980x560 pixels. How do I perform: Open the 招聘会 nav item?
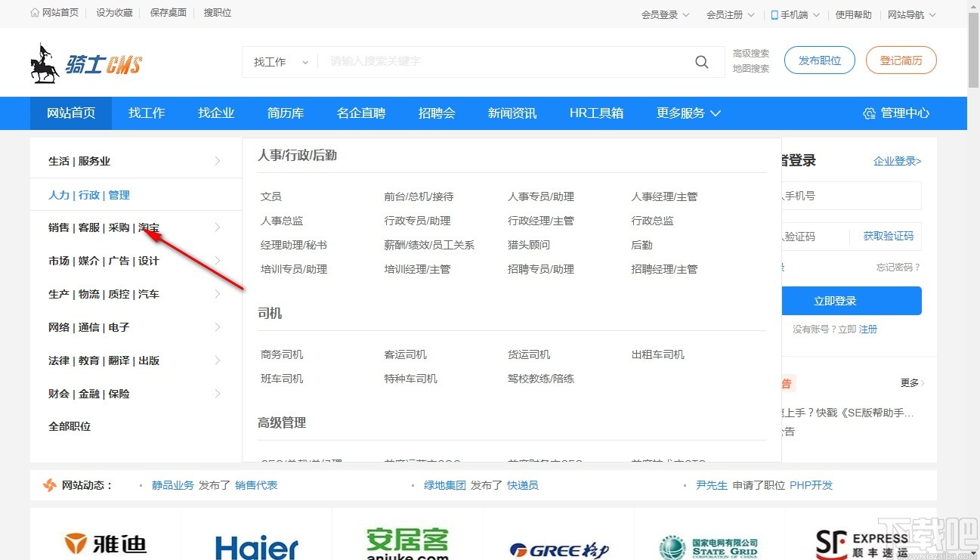437,113
